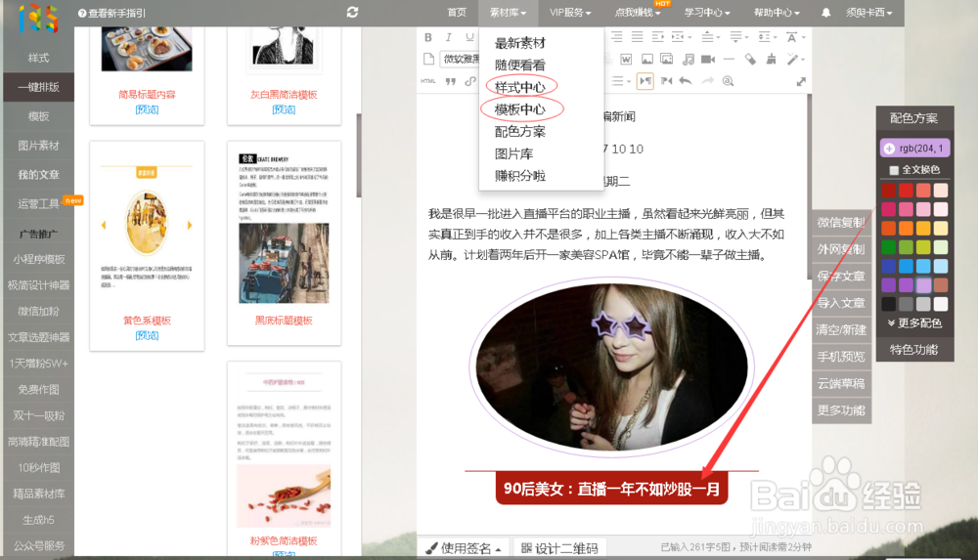Open the 使用签名 dropdown

[464, 548]
